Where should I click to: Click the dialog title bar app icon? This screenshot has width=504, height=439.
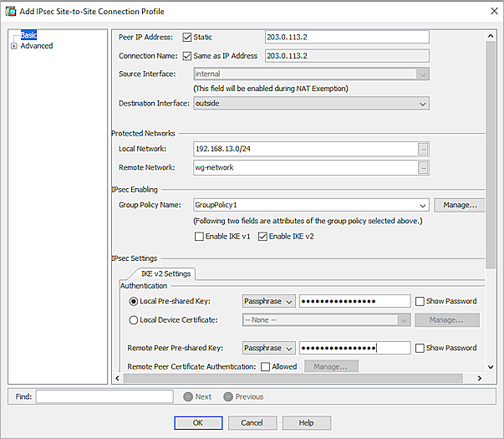10,11
